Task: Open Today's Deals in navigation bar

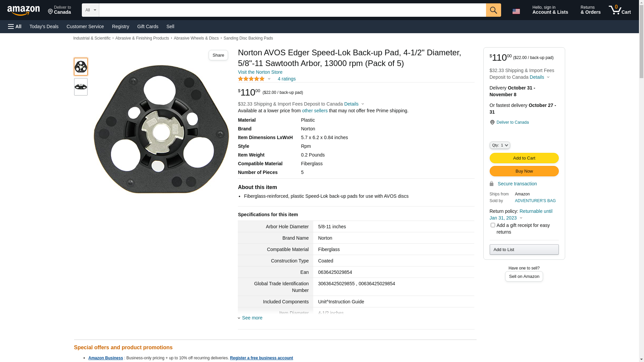Action: [x=44, y=26]
